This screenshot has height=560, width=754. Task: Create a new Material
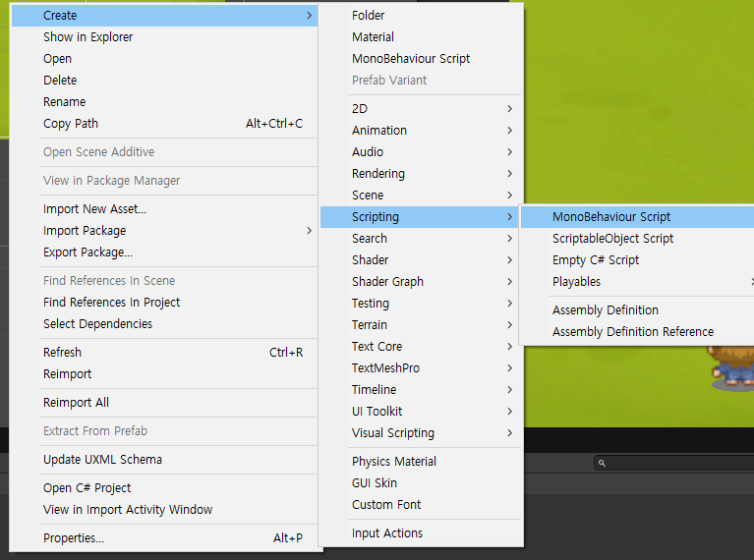[422, 37]
